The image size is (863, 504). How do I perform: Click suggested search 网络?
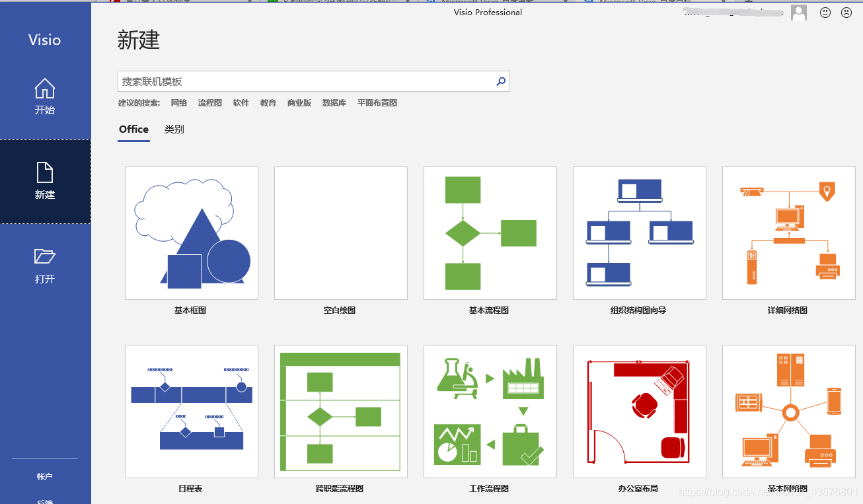(x=179, y=103)
